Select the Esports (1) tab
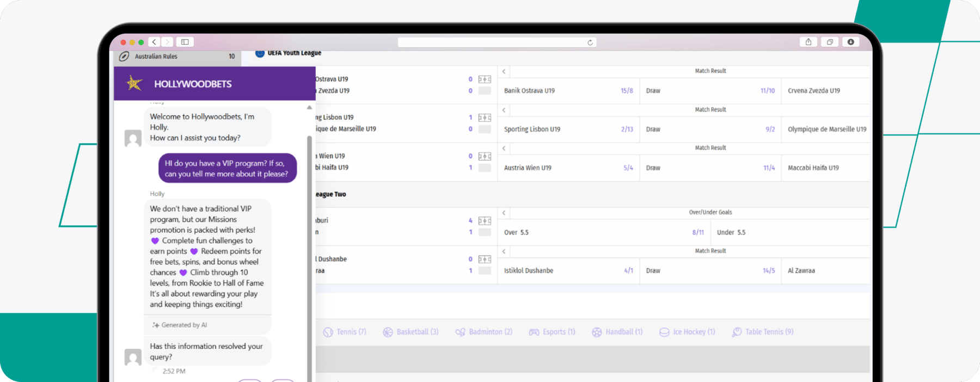 (x=552, y=332)
